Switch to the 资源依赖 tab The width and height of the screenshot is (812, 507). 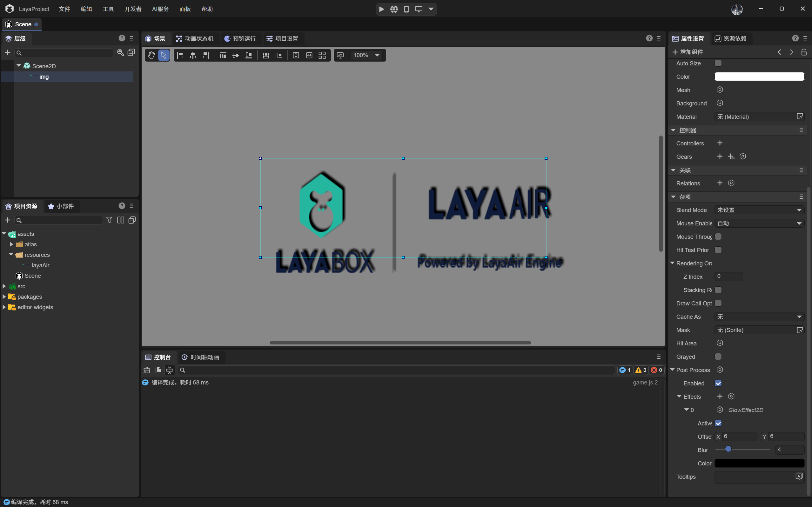tap(730, 38)
